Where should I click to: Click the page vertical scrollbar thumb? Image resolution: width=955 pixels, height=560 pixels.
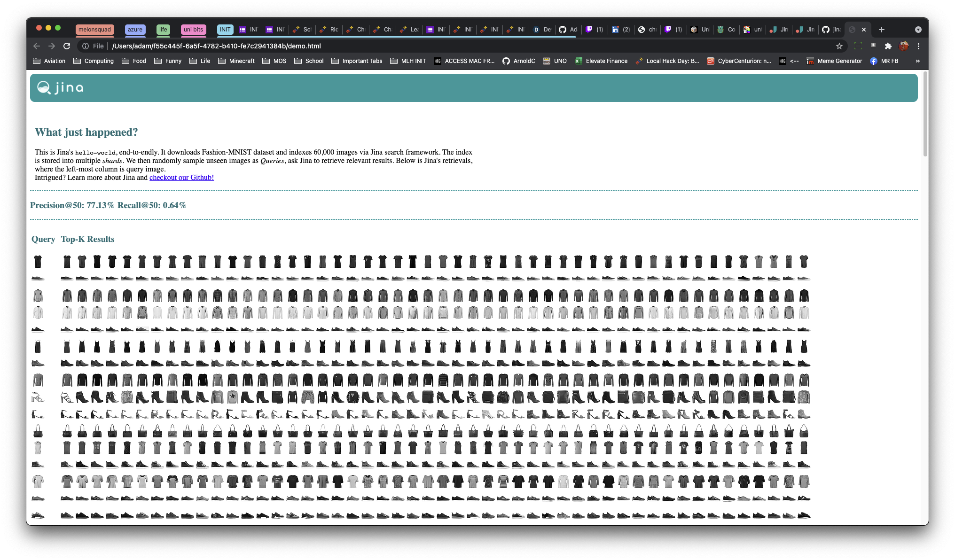click(925, 114)
